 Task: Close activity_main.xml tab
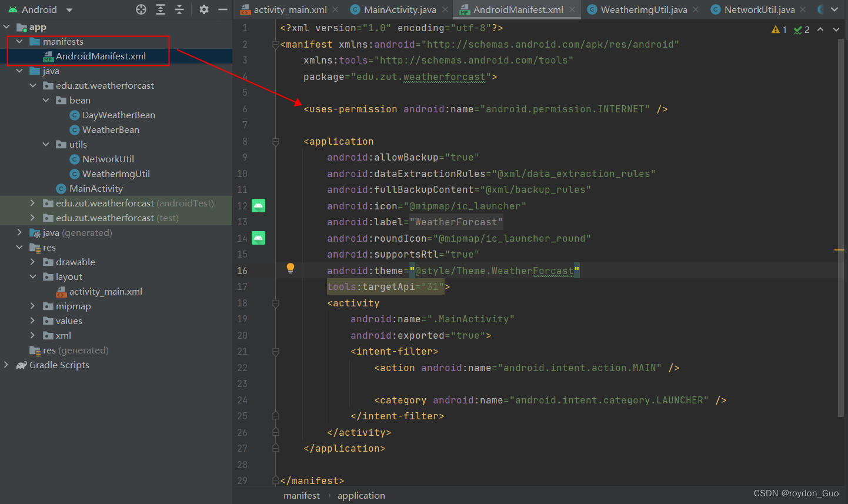point(335,9)
